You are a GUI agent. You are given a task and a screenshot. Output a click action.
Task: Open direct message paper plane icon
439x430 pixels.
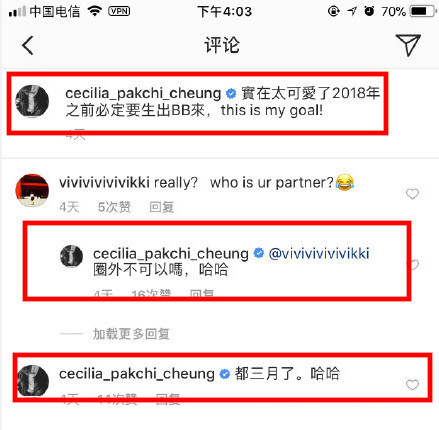point(408,45)
